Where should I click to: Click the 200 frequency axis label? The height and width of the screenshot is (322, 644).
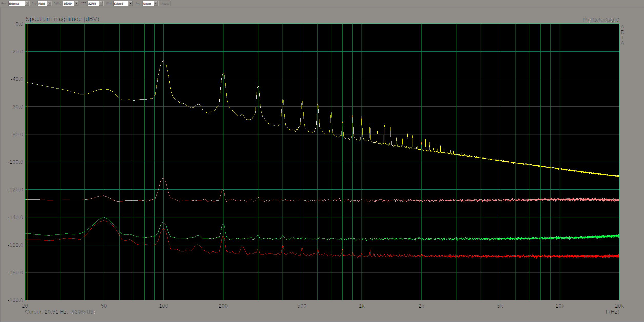tap(223, 306)
